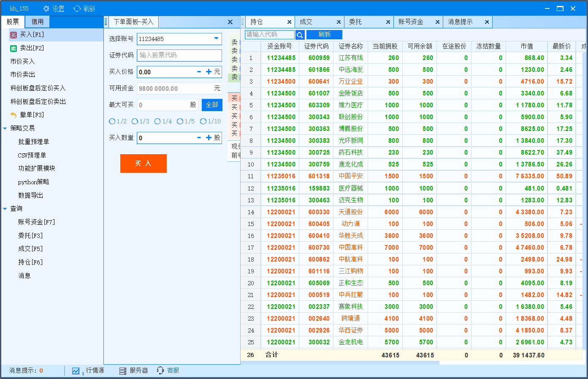
Task: Click 设置 in the title bar
Action: click(58, 8)
